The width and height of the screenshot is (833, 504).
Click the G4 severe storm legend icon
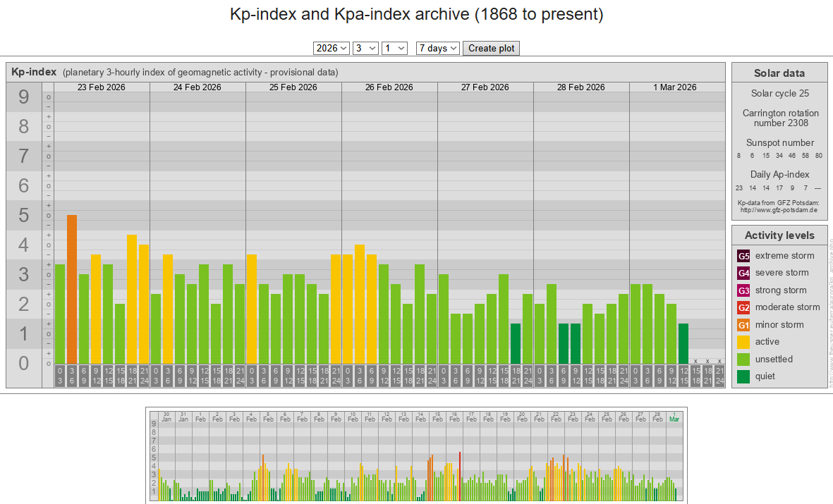coord(743,273)
